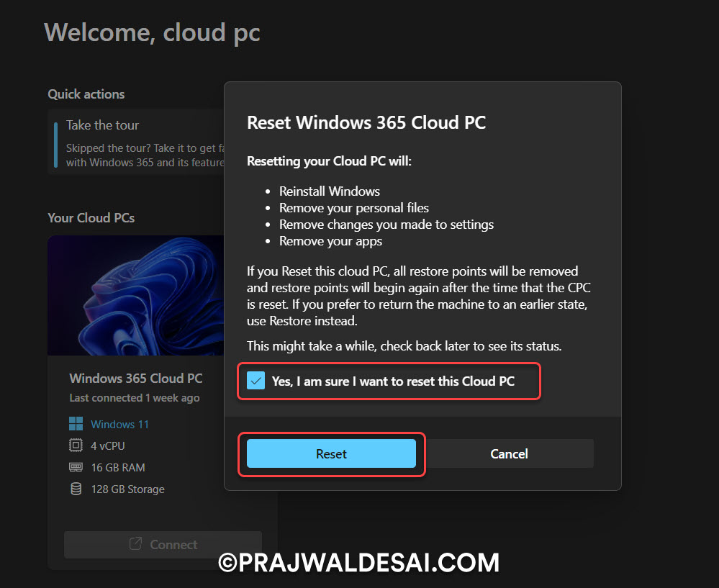
Task: Click the '4 vCPU' text
Action: pyautogui.click(x=108, y=445)
